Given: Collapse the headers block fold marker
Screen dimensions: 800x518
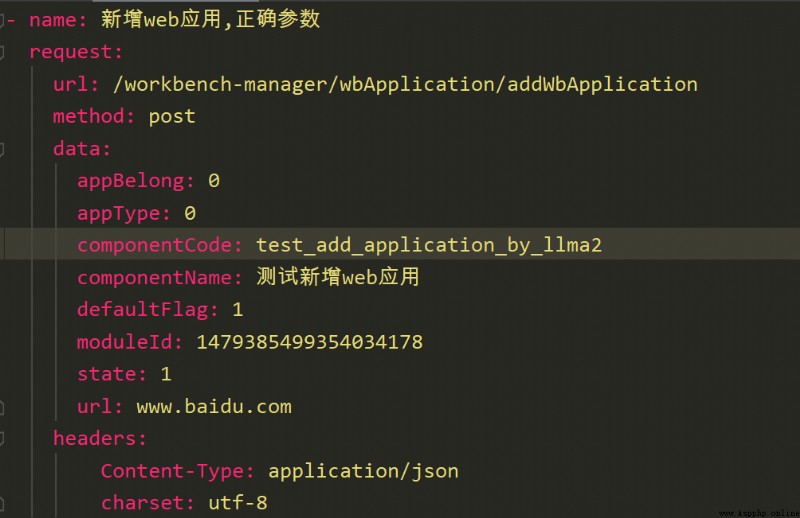Looking at the screenshot, I should [2, 439].
